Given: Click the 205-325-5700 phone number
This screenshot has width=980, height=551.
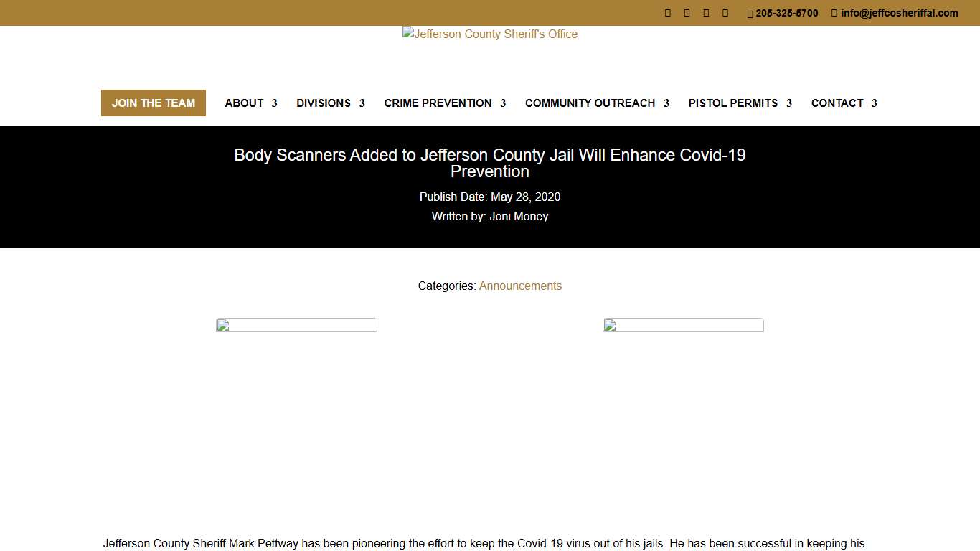Looking at the screenshot, I should (x=787, y=13).
